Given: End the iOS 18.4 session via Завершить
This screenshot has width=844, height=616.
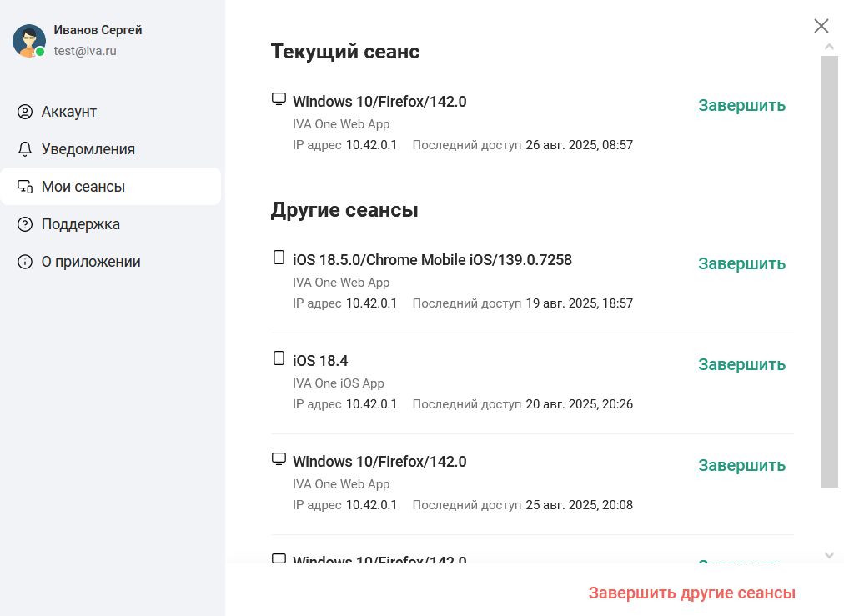Looking at the screenshot, I should click(x=741, y=364).
